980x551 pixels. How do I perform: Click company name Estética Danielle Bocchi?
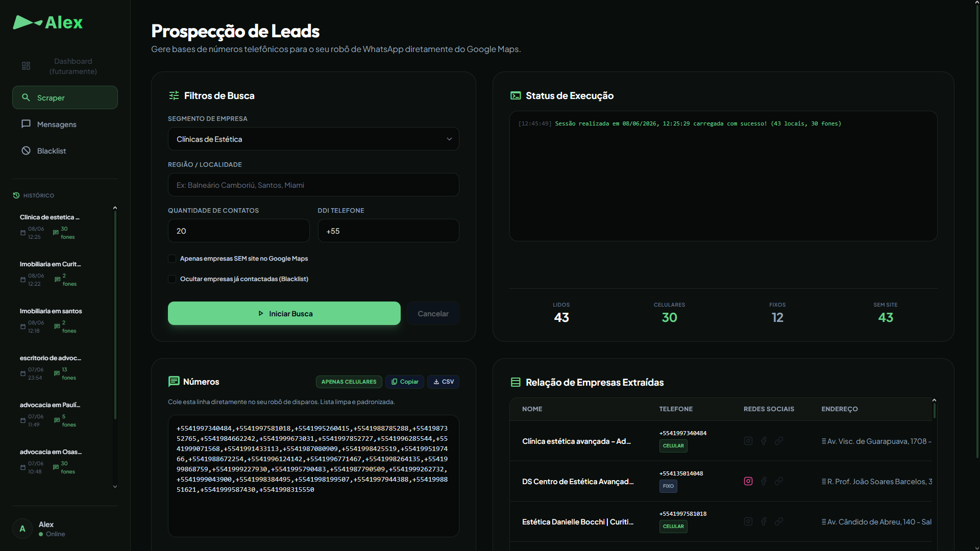578,522
